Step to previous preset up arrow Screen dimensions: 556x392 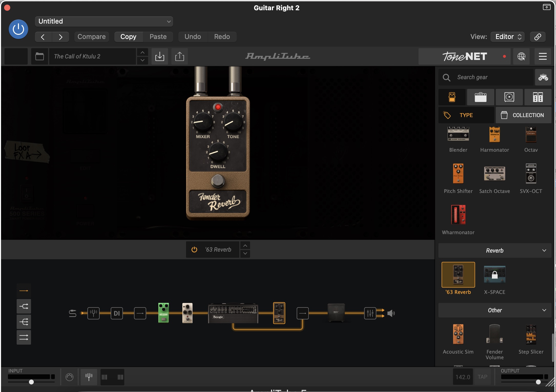pyautogui.click(x=142, y=53)
